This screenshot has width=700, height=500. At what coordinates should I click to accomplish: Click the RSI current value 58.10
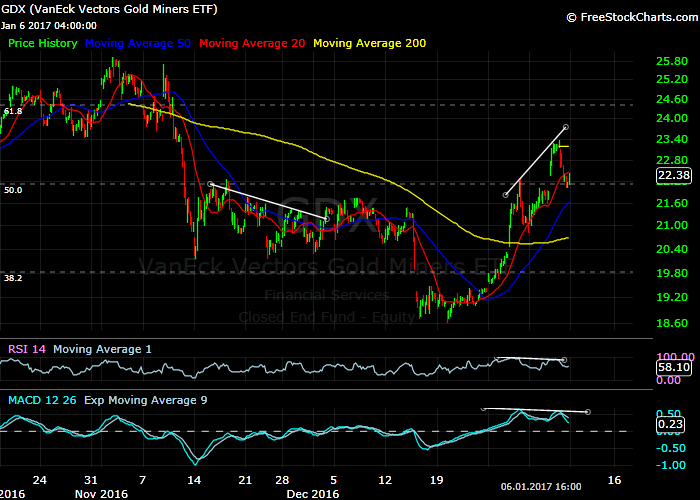point(674,368)
